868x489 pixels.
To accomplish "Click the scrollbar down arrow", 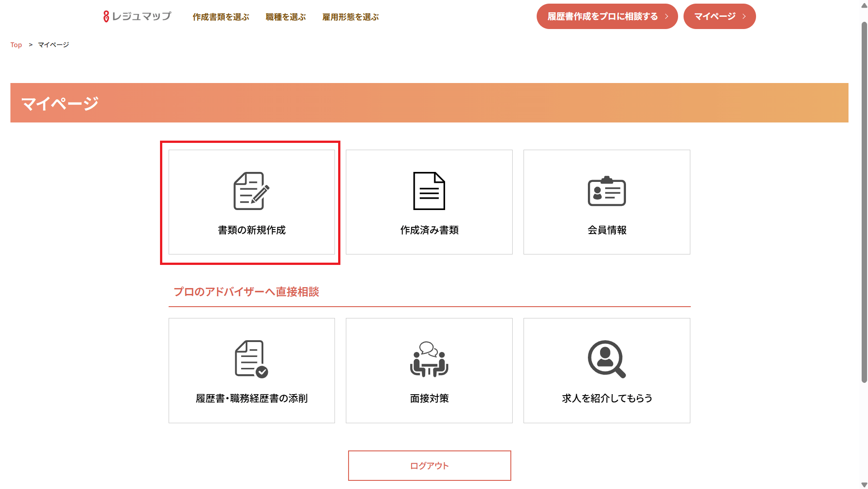I will tap(864, 485).
